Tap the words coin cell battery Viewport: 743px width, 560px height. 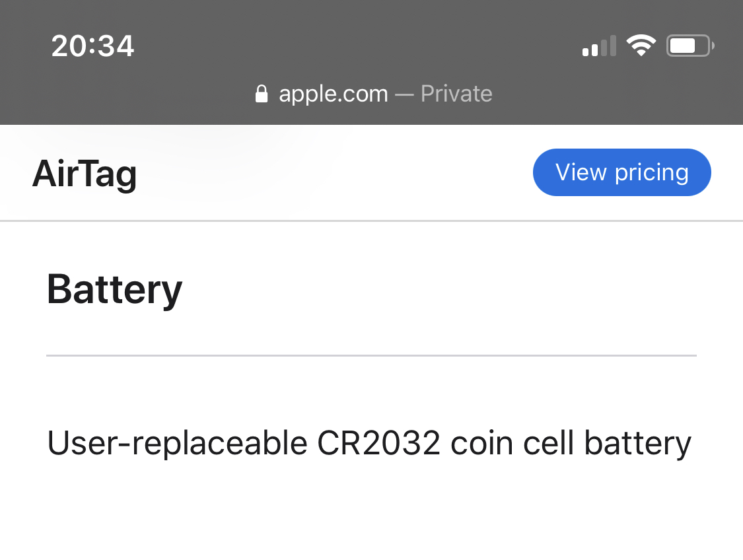point(571,443)
